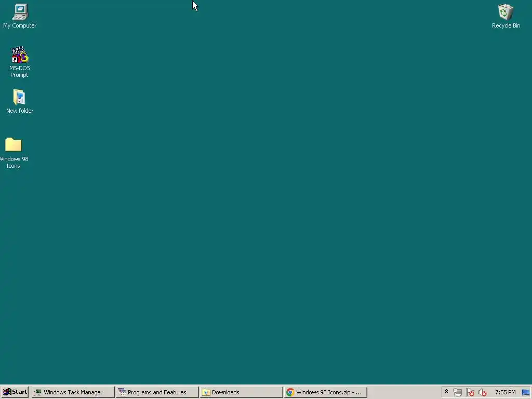Click the muted speaker volume tray icon
The image size is (532, 399).
point(482,393)
